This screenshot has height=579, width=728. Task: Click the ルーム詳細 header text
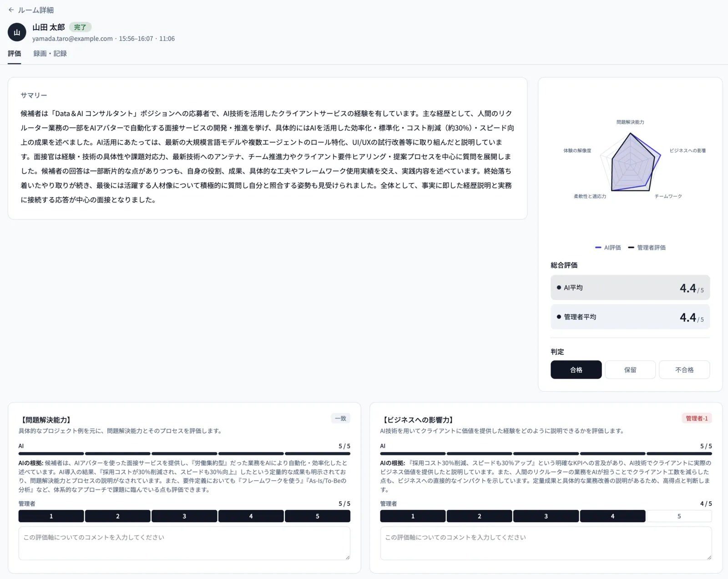click(36, 10)
